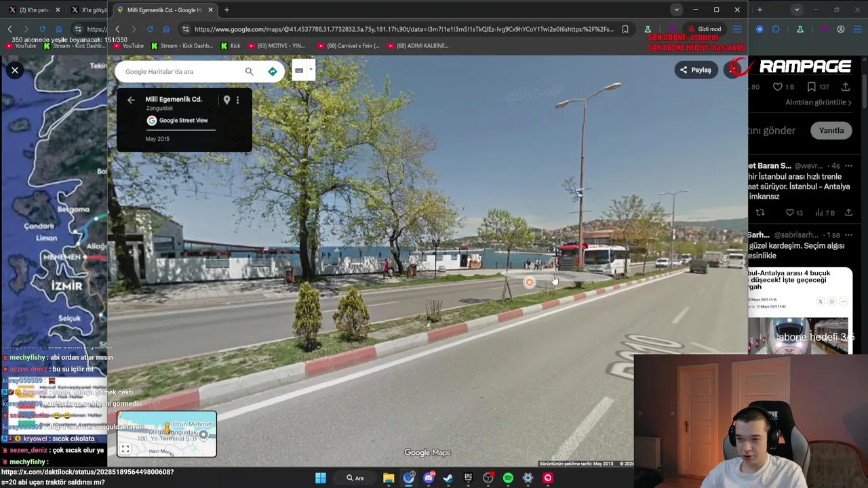
Task: Click the keyboard input tools icon
Action: [299, 70]
